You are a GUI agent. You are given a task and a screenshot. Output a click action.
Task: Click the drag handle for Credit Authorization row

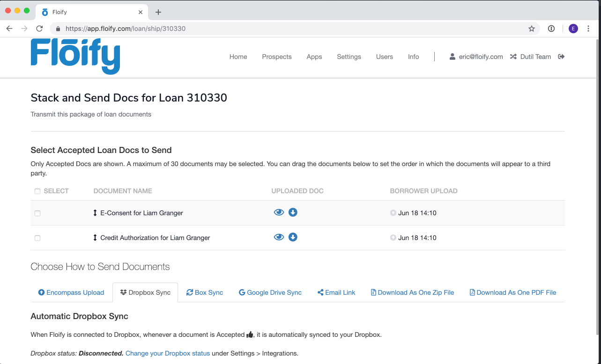coord(95,238)
